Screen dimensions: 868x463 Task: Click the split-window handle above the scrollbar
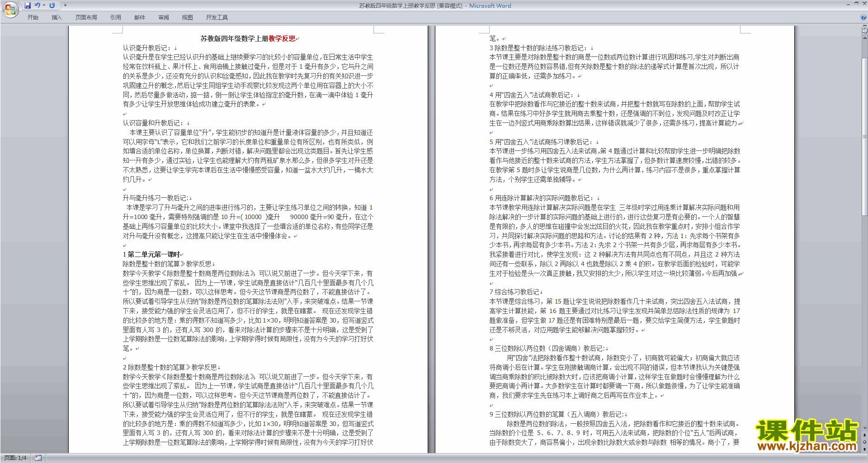click(x=865, y=26)
